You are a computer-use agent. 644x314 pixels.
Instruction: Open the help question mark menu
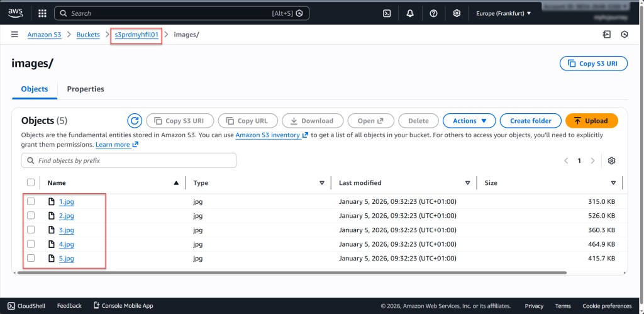[x=433, y=13]
